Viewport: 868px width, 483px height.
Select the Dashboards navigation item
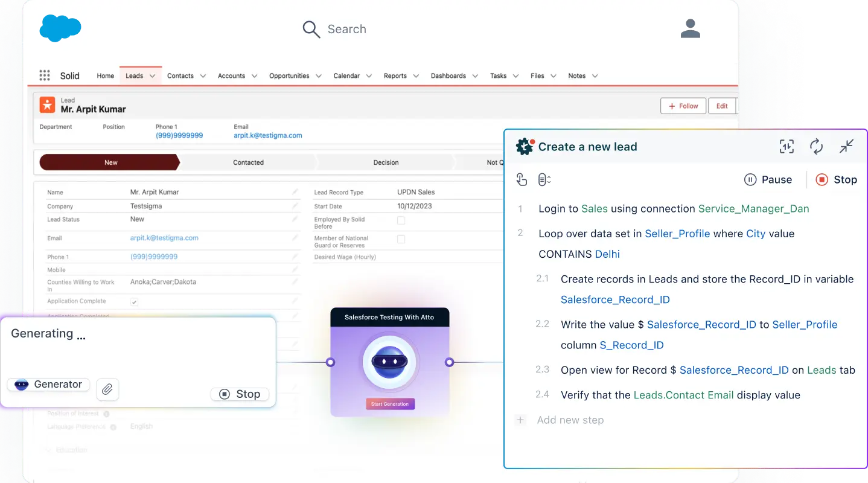(448, 75)
